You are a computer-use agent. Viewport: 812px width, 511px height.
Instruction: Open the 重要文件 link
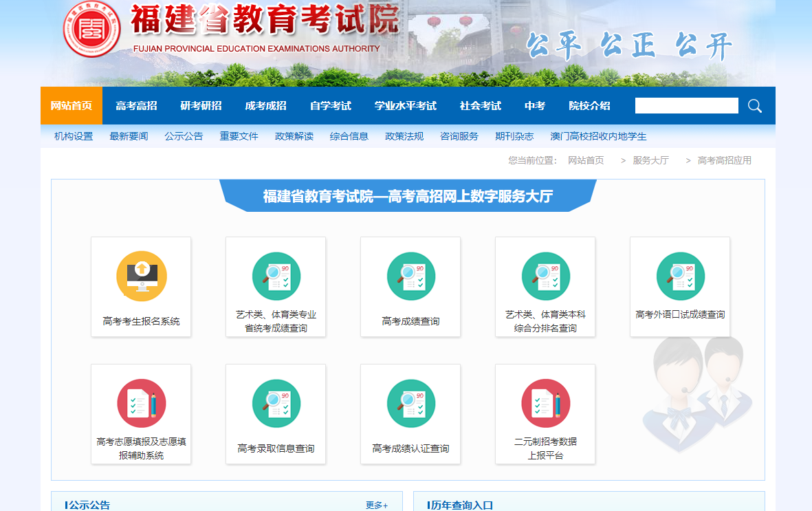[x=239, y=136]
